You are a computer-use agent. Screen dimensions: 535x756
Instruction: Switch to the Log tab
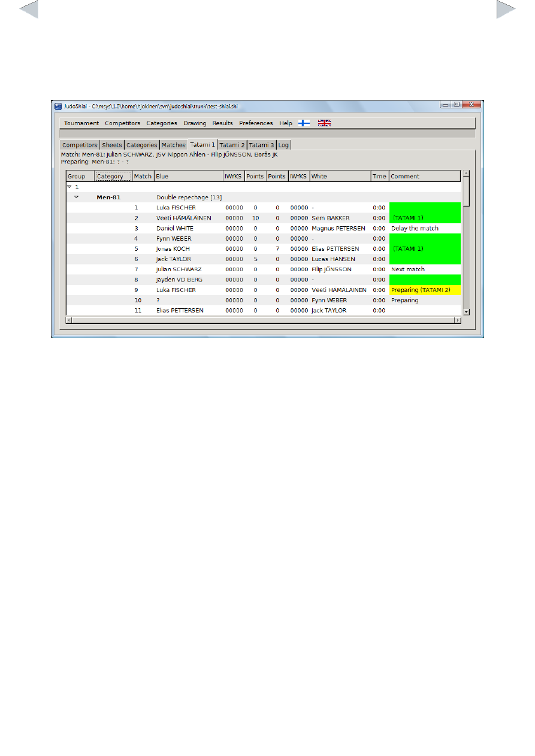click(x=283, y=145)
